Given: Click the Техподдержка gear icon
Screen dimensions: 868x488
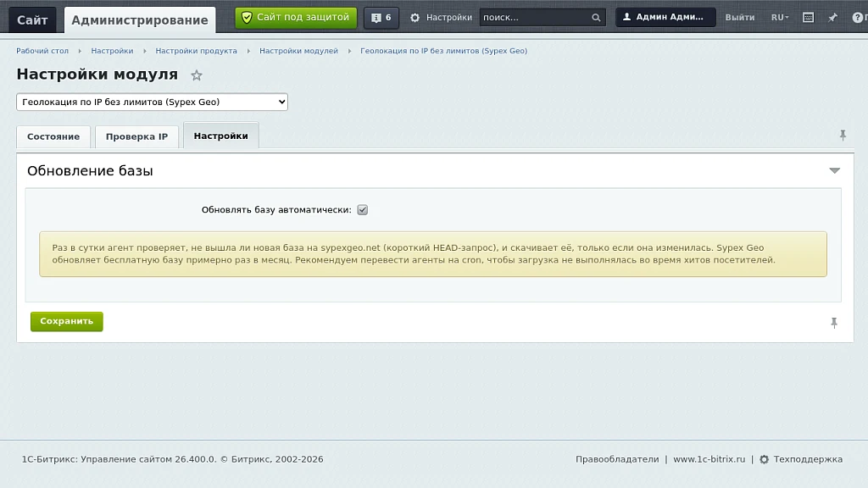Looking at the screenshot, I should 764,459.
